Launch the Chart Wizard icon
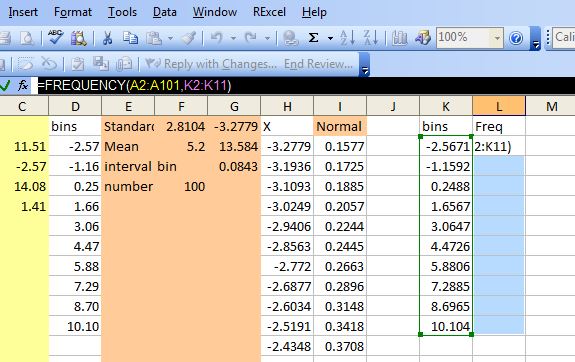 point(399,38)
